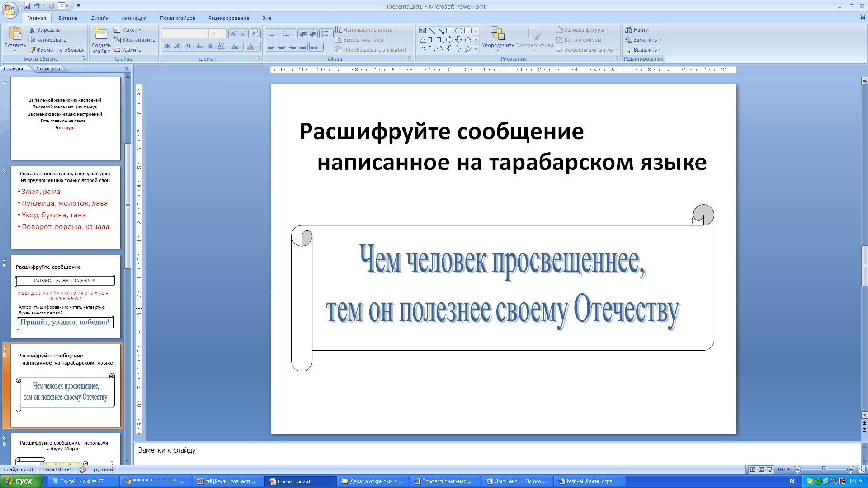Open the Дизайн ribbon tab
The image size is (868, 488).
[99, 18]
